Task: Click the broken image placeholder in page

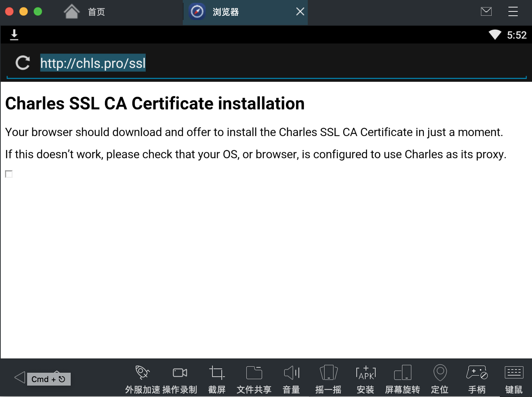Action: (x=9, y=174)
